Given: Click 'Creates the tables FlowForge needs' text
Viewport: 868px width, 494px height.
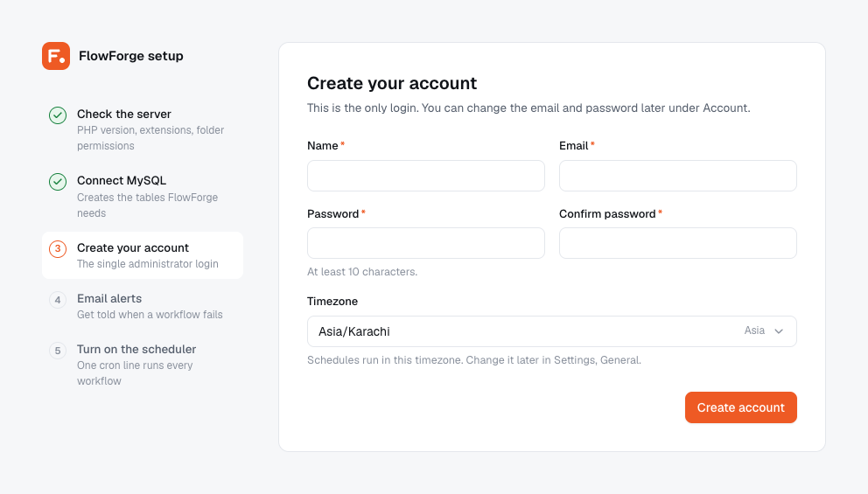Looking at the screenshot, I should coord(147,205).
